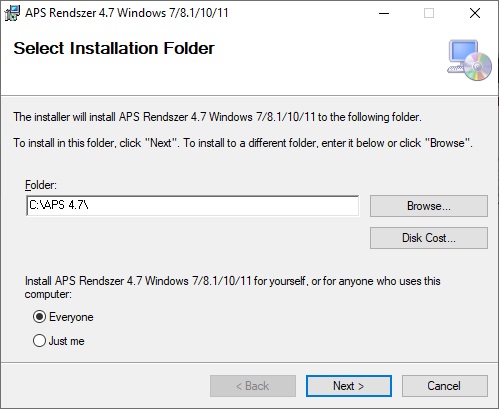Click the 'To install in this folder' instruction text

tap(243, 143)
